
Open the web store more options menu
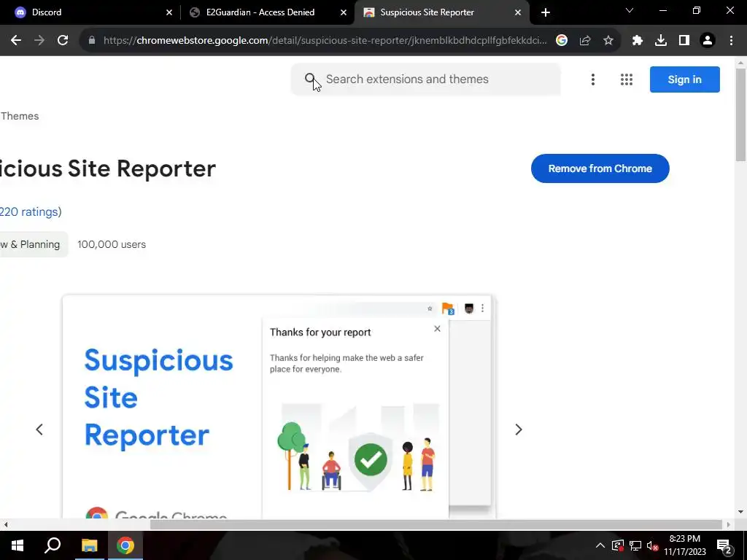[593, 79]
